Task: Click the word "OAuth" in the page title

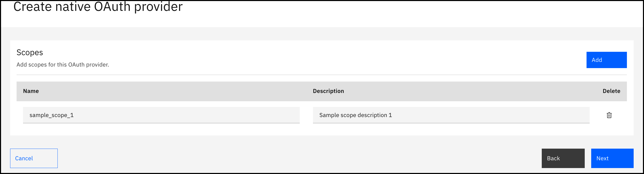Action: 112,7
